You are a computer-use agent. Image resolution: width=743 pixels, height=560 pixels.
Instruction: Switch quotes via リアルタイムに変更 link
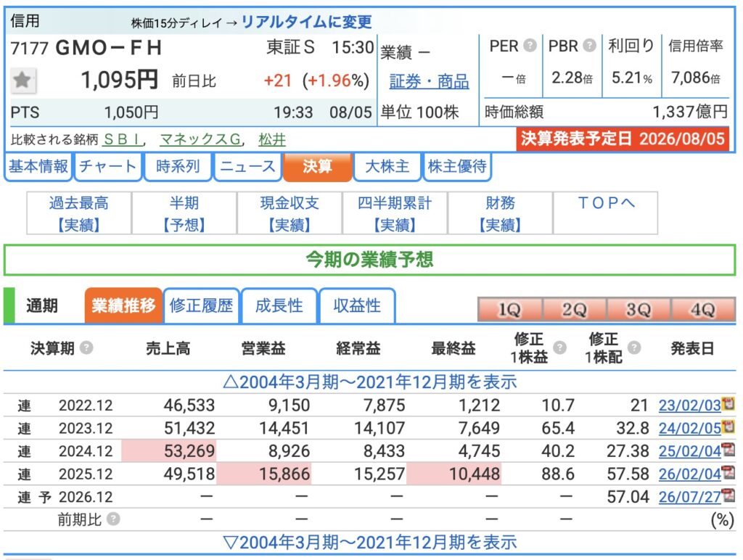307,22
